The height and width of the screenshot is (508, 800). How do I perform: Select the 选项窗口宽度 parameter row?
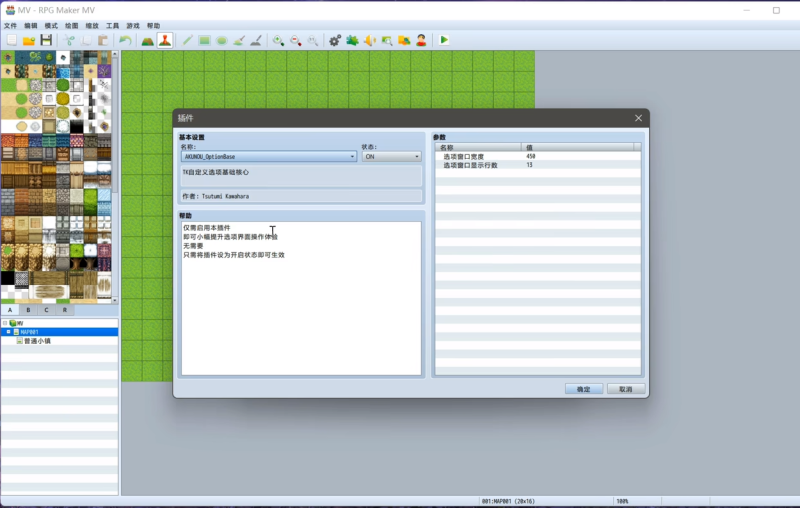[538, 157]
